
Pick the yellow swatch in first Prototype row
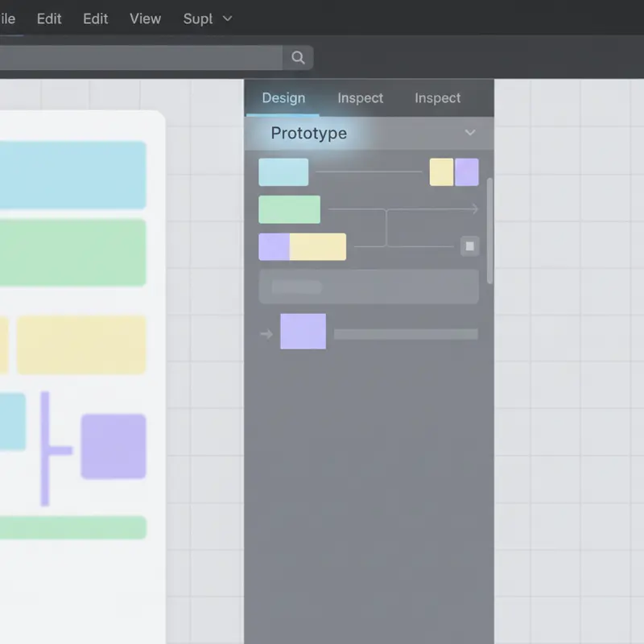point(441,172)
